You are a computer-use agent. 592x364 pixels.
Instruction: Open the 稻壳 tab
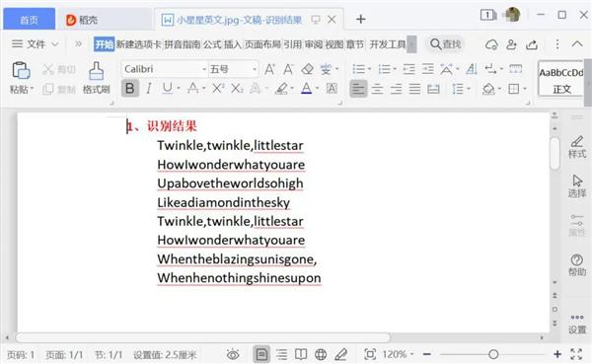tap(82, 20)
